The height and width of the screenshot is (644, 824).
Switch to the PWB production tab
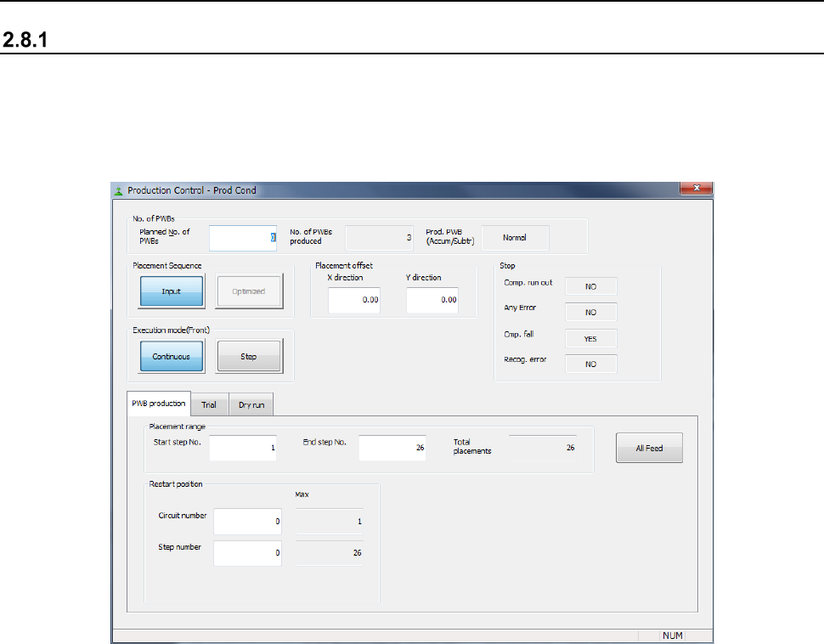point(159,404)
